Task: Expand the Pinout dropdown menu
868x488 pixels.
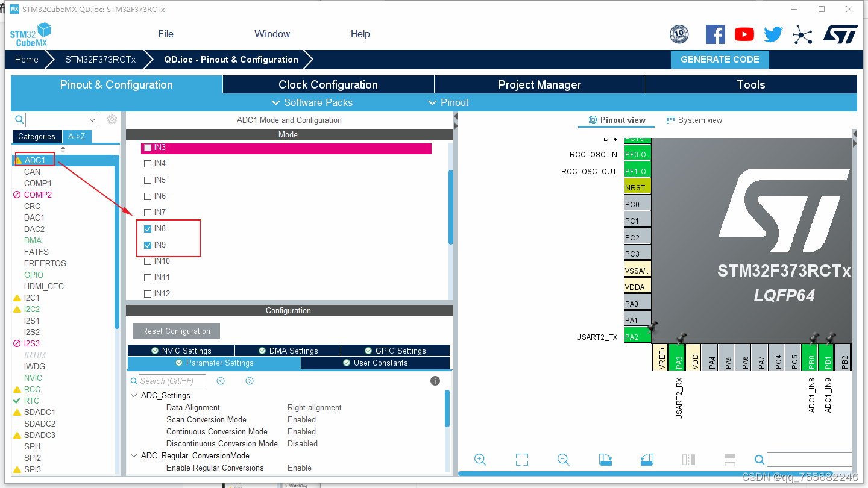Action: click(x=448, y=102)
